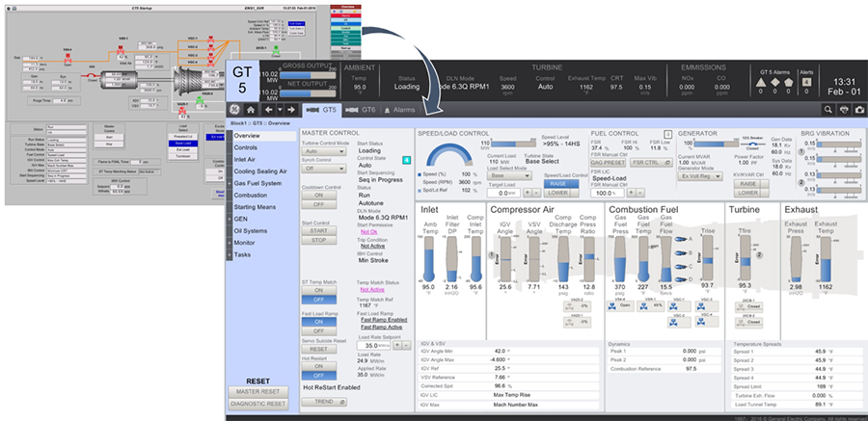
Task: Navigate back with left arrow
Action: click(268, 110)
